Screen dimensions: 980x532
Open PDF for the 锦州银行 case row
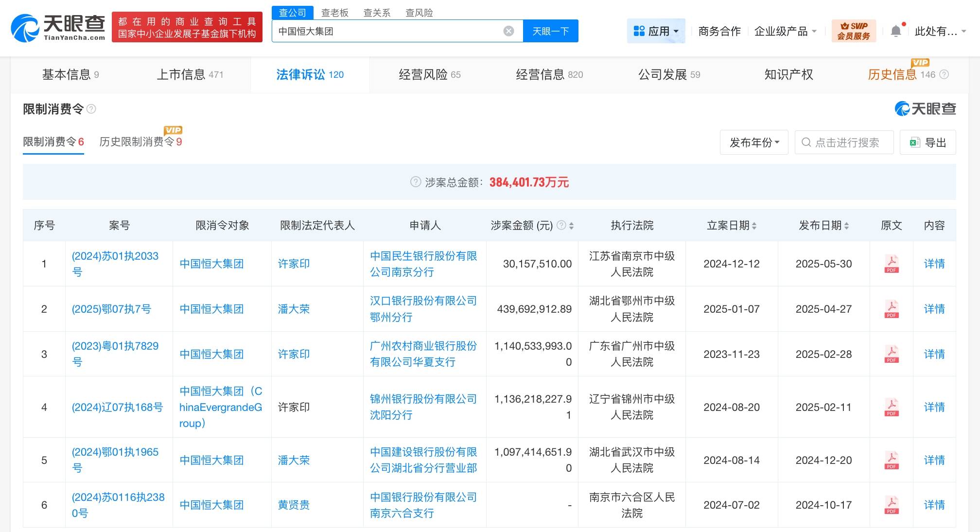pos(891,407)
